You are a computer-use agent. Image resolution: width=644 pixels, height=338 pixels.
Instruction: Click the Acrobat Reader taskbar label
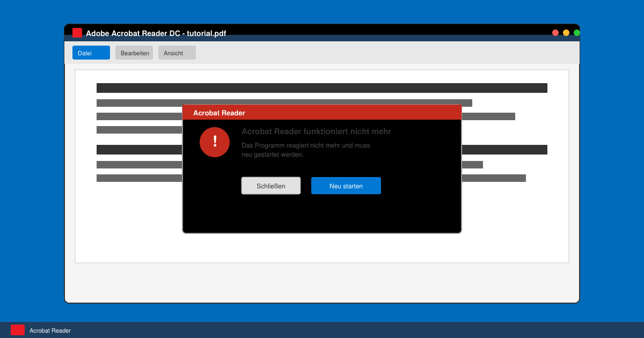[50, 330]
